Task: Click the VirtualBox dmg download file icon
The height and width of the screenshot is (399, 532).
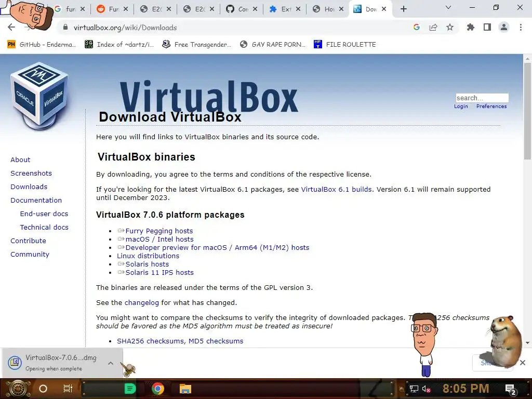Action: pyautogui.click(x=15, y=363)
